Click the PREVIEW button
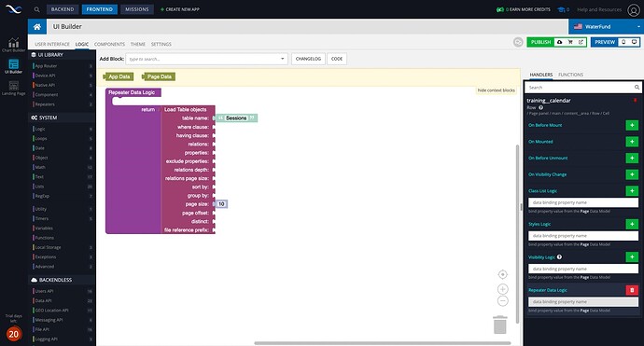The width and height of the screenshot is (644, 346). (605, 42)
